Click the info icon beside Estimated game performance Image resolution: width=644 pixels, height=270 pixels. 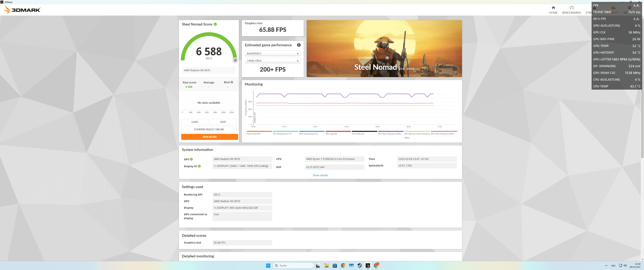298,45
